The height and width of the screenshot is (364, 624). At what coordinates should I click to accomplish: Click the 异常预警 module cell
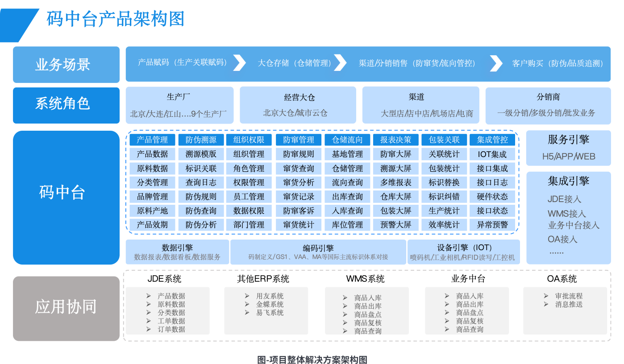pyautogui.click(x=492, y=225)
